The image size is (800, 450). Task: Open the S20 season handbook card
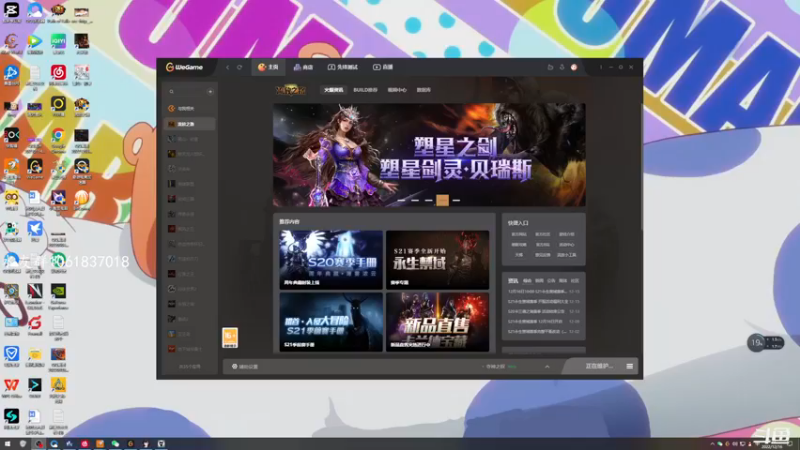click(331, 259)
